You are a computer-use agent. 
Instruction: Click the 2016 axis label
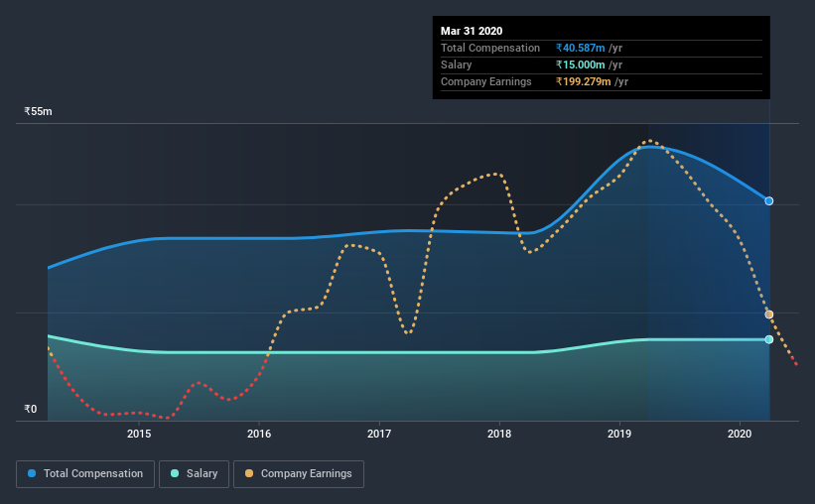[259, 434]
